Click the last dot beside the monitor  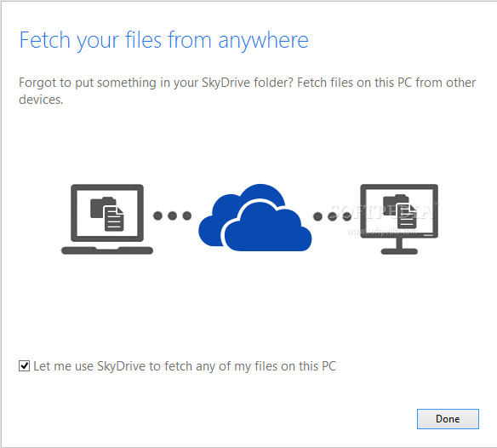(347, 216)
